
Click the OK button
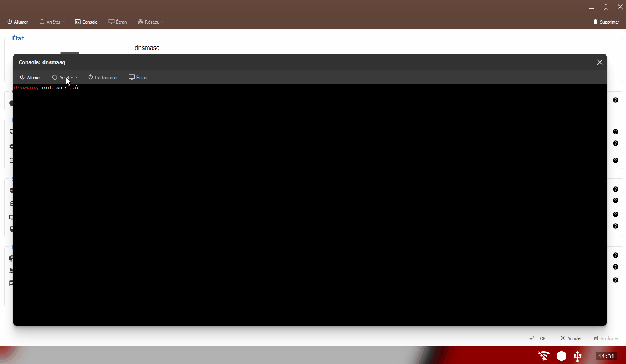539,338
